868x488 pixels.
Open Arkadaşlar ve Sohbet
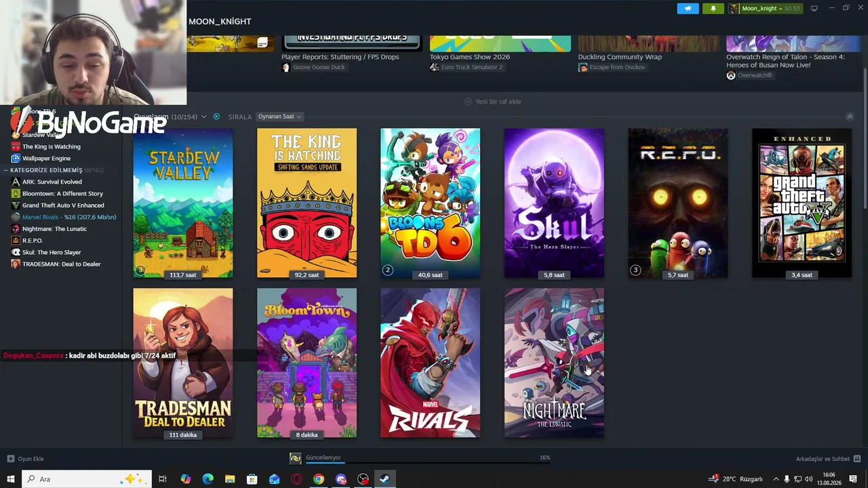point(828,459)
